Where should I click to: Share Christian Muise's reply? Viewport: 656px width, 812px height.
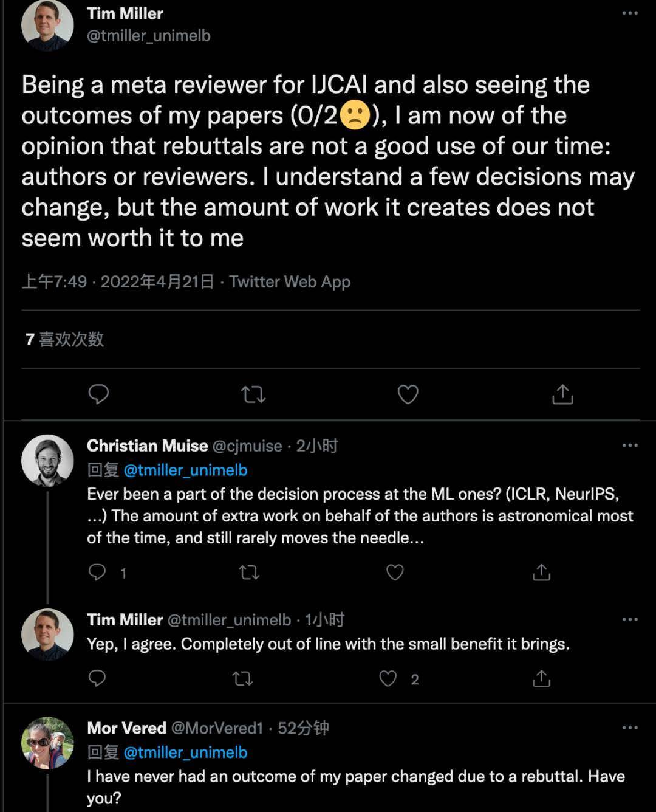541,573
